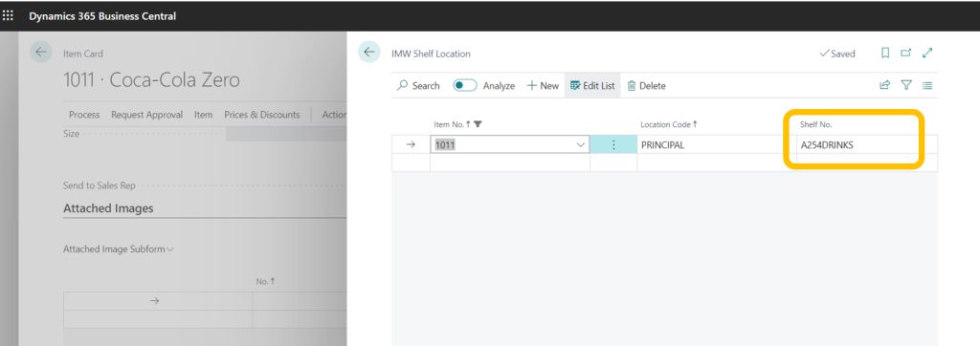Go back from IMW Shelf Location page

368,53
